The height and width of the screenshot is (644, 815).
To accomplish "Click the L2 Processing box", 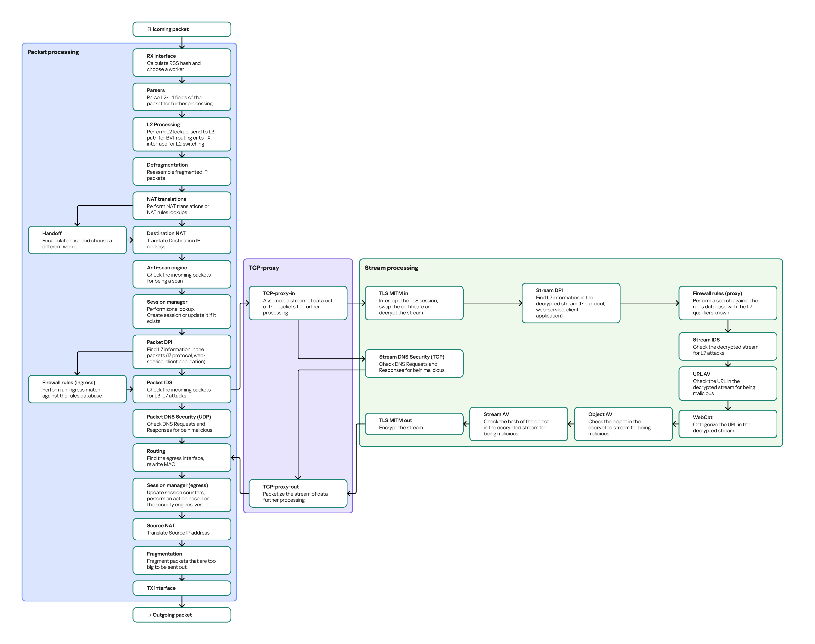I will coord(182,134).
